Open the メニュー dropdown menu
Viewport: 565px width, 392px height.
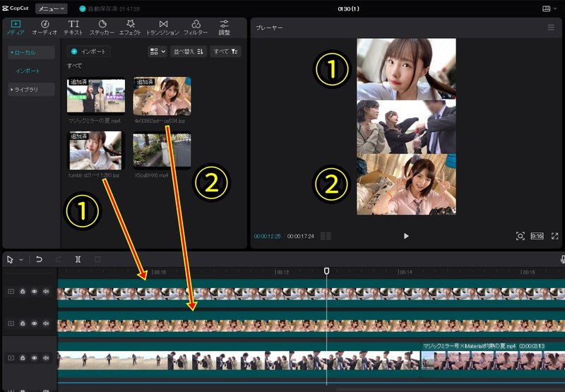coord(51,8)
